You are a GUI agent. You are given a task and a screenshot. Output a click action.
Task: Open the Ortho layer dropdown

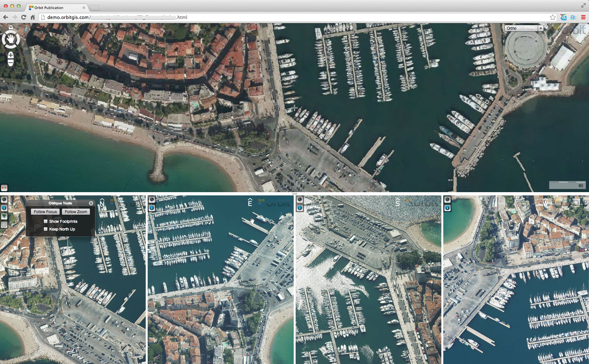point(524,28)
